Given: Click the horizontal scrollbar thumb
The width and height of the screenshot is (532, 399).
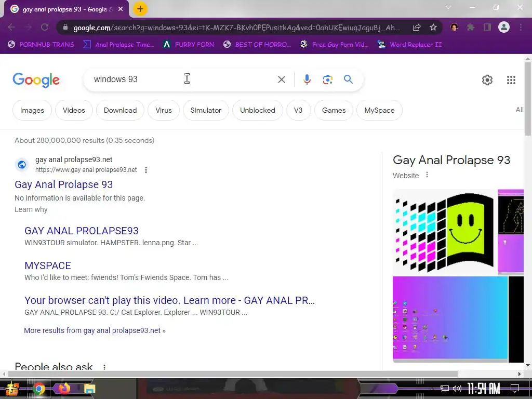Looking at the screenshot, I should point(233,374).
